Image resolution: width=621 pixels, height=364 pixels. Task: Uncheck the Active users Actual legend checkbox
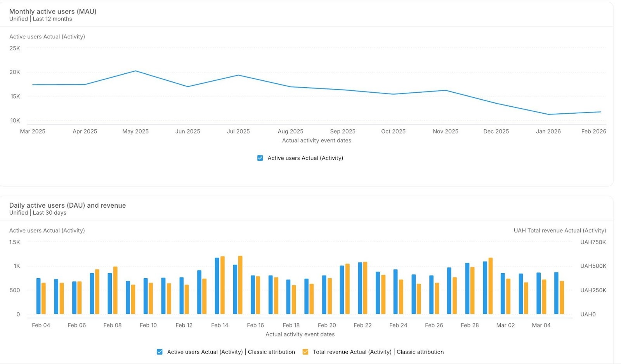[x=260, y=158]
